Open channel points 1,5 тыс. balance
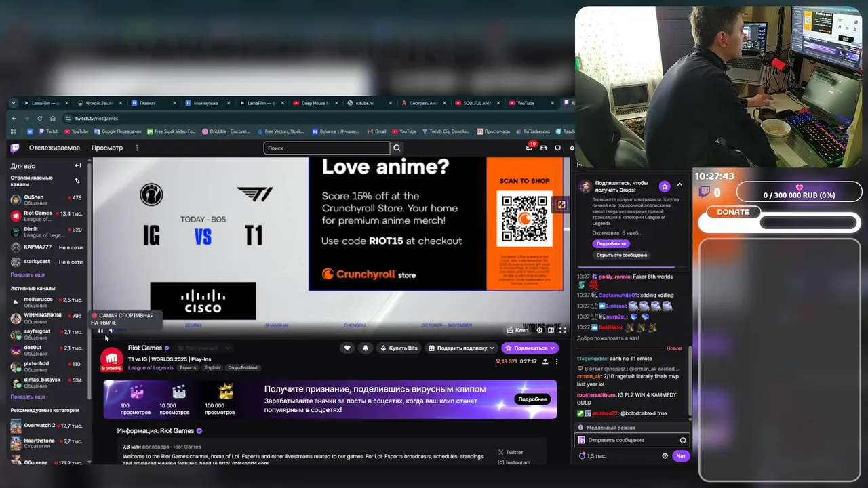Viewport: 868px width, 488px height. (592, 456)
